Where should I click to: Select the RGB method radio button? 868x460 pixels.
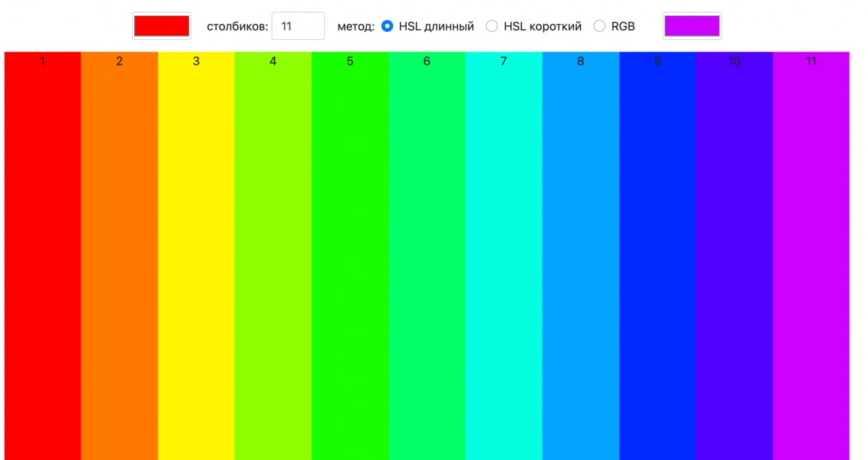click(x=599, y=26)
